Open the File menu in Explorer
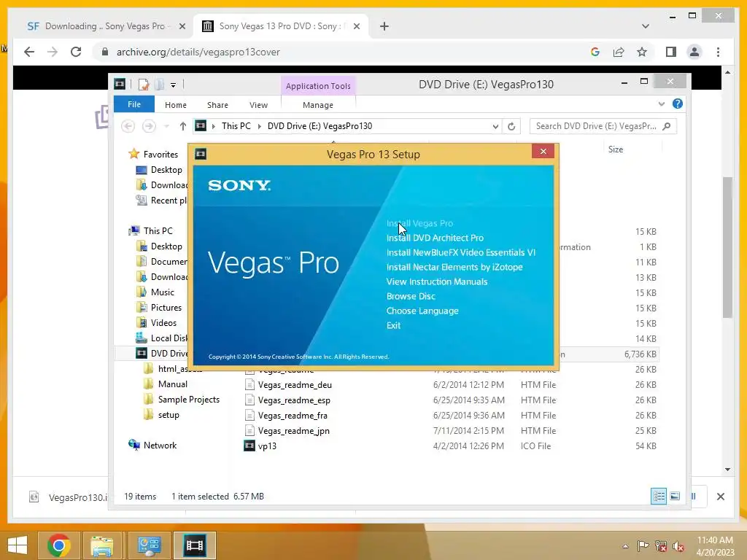747x560 pixels. point(134,104)
